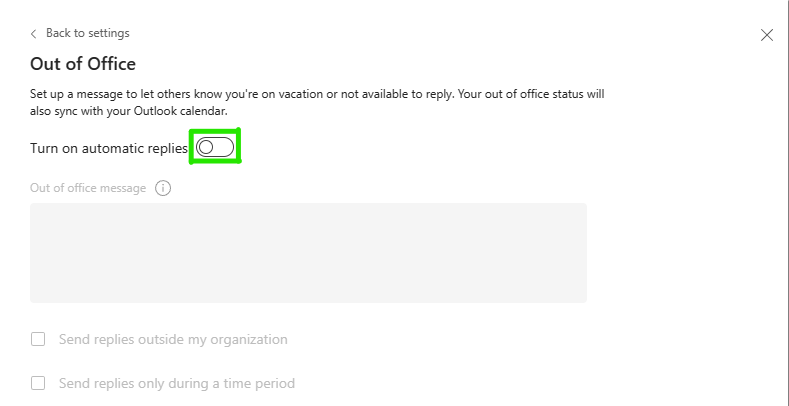The height and width of the screenshot is (406, 789).
Task: Close the Out of Office dialog
Action: 767,35
